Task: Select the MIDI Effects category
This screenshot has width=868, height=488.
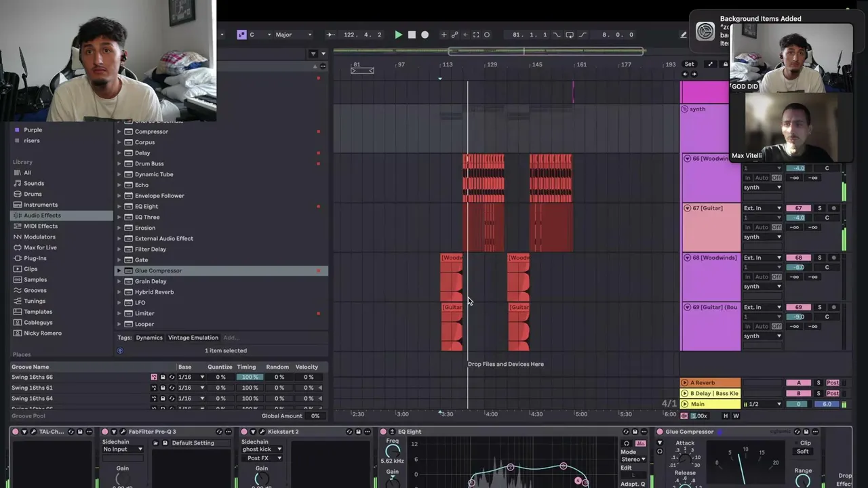Action: [x=62, y=226]
